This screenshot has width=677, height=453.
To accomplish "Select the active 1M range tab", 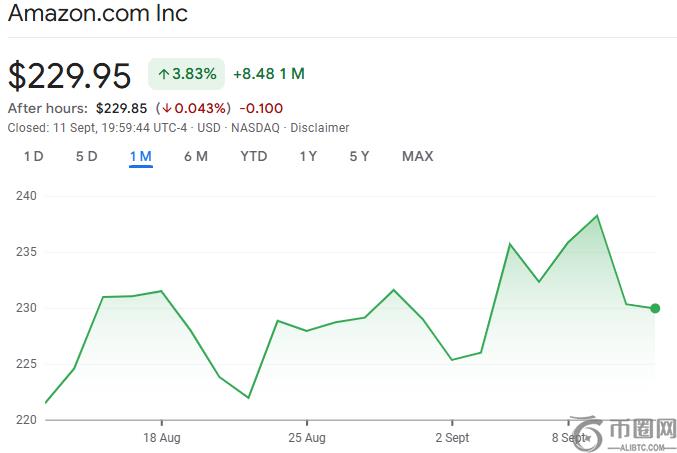I will tap(140, 156).
